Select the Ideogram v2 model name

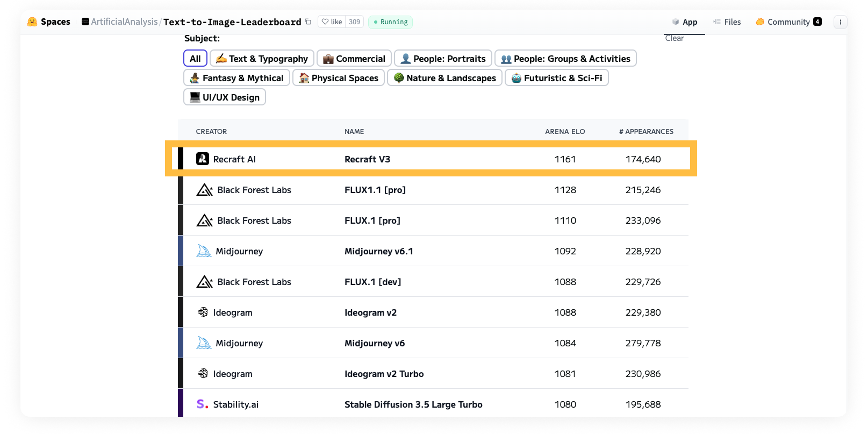coord(370,312)
